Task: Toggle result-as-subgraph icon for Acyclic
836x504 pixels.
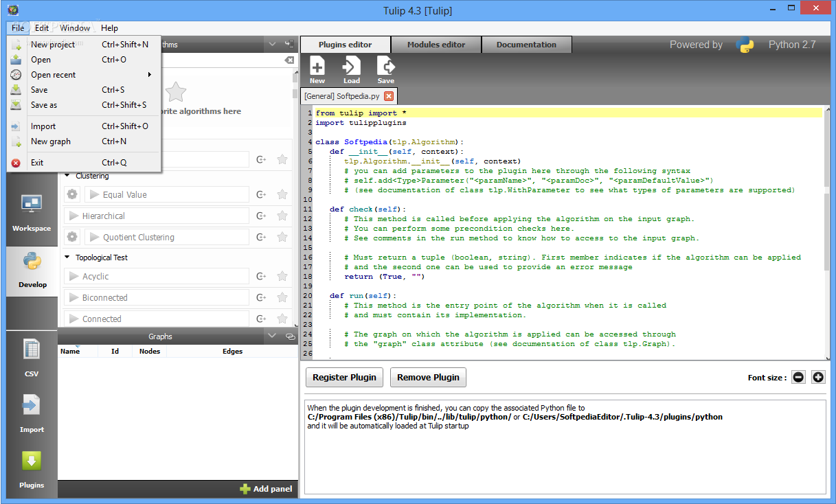Action: tap(261, 276)
